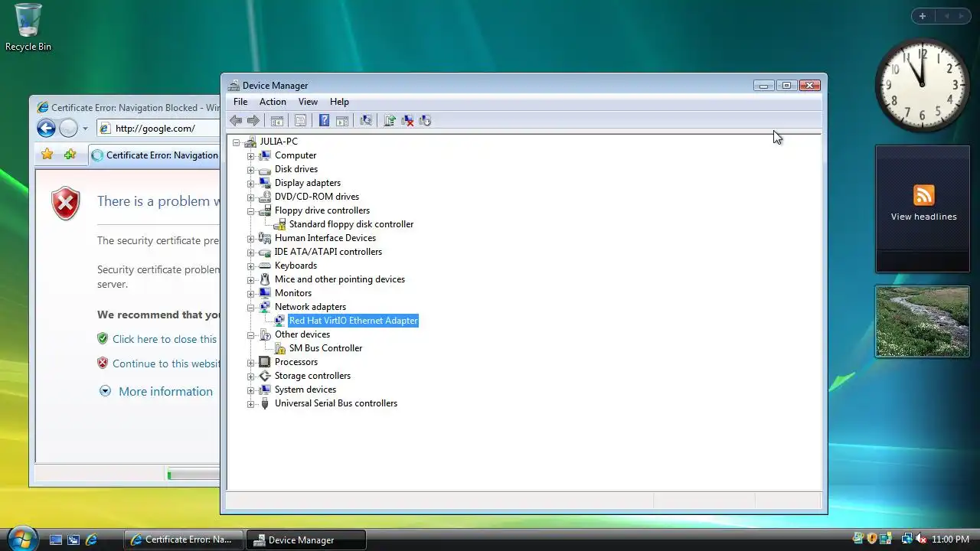Viewport: 980px width, 551px height.
Task: Click the Back arrow in Device Manager toolbar
Action: [x=236, y=120]
